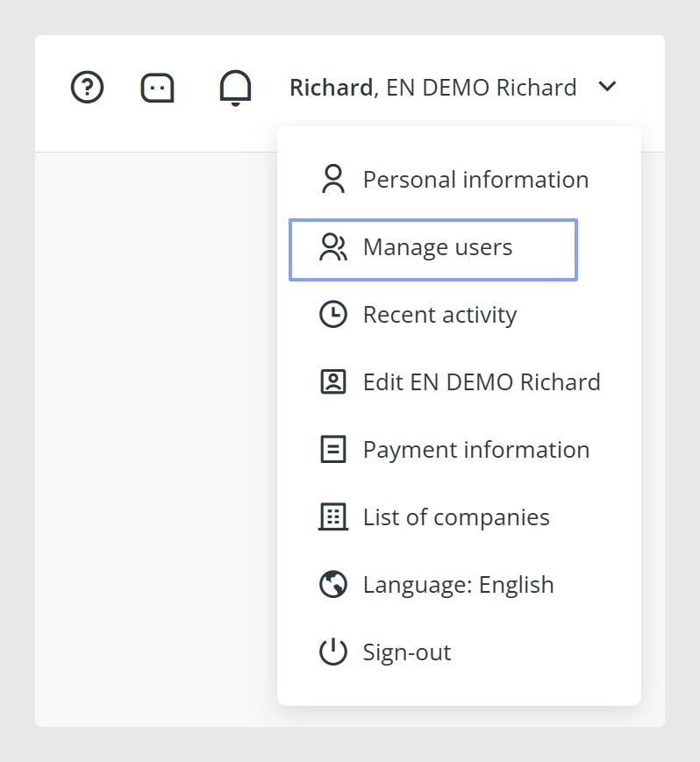Click the Richard, EN DEMO Richard account name
The image size is (700, 762).
pyautogui.click(x=433, y=88)
